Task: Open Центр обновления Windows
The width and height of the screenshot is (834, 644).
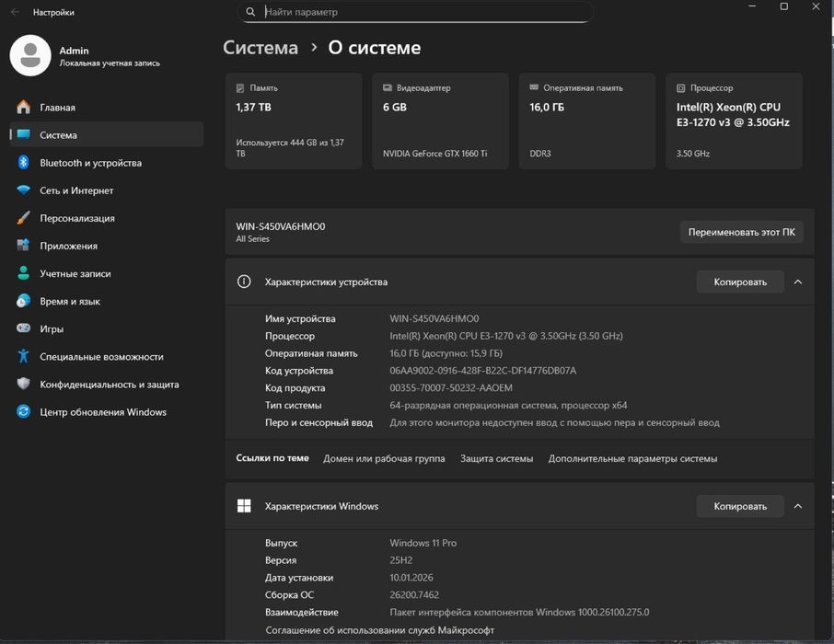Action: [107, 411]
